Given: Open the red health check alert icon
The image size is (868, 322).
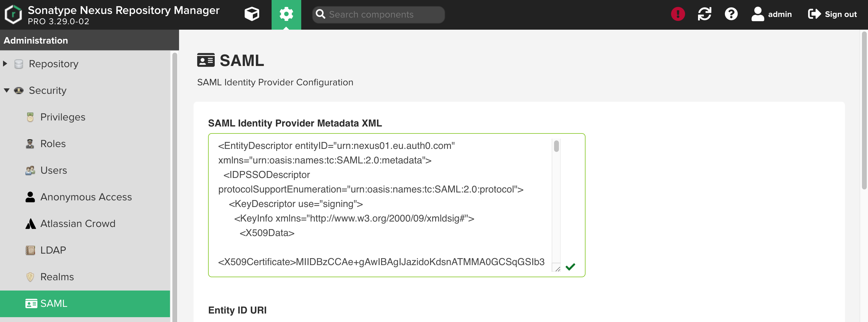Looking at the screenshot, I should coord(678,14).
